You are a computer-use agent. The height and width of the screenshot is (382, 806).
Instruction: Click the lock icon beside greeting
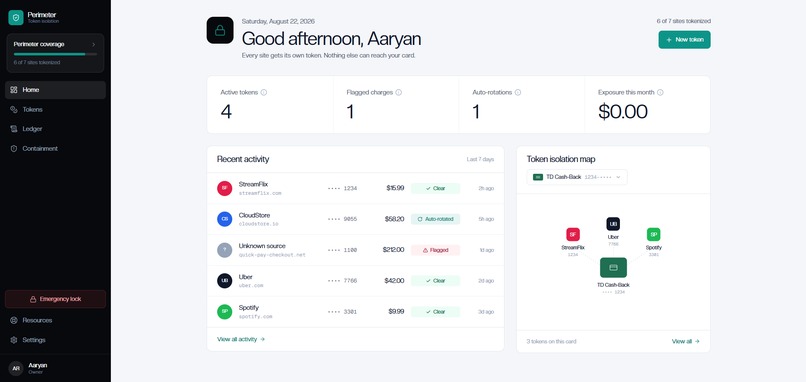click(220, 30)
